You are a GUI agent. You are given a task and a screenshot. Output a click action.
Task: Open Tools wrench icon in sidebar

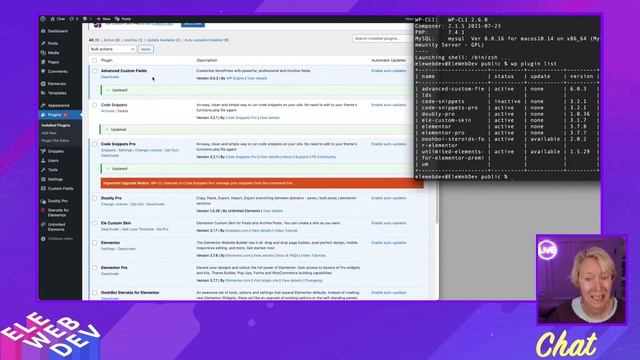43,170
